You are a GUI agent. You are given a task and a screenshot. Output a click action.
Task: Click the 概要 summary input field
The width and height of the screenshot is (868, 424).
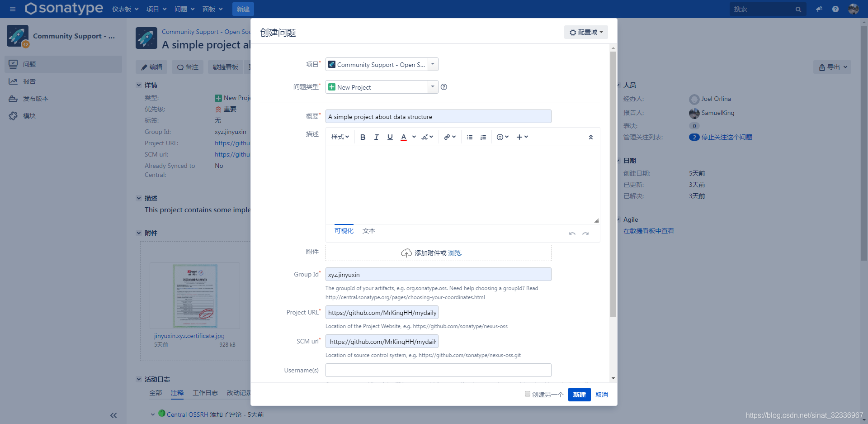pyautogui.click(x=438, y=117)
